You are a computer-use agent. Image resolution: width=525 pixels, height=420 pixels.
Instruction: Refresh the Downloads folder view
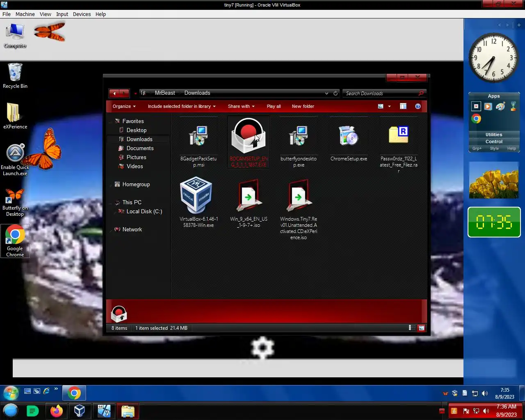click(336, 93)
